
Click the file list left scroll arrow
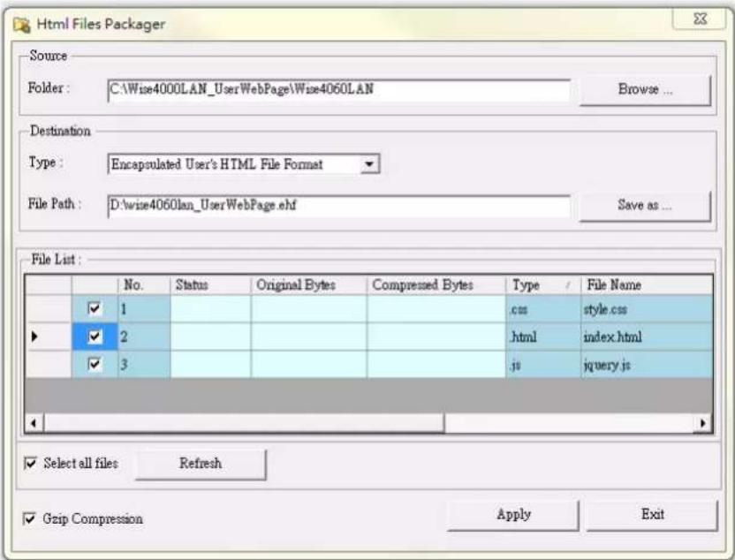tap(34, 423)
